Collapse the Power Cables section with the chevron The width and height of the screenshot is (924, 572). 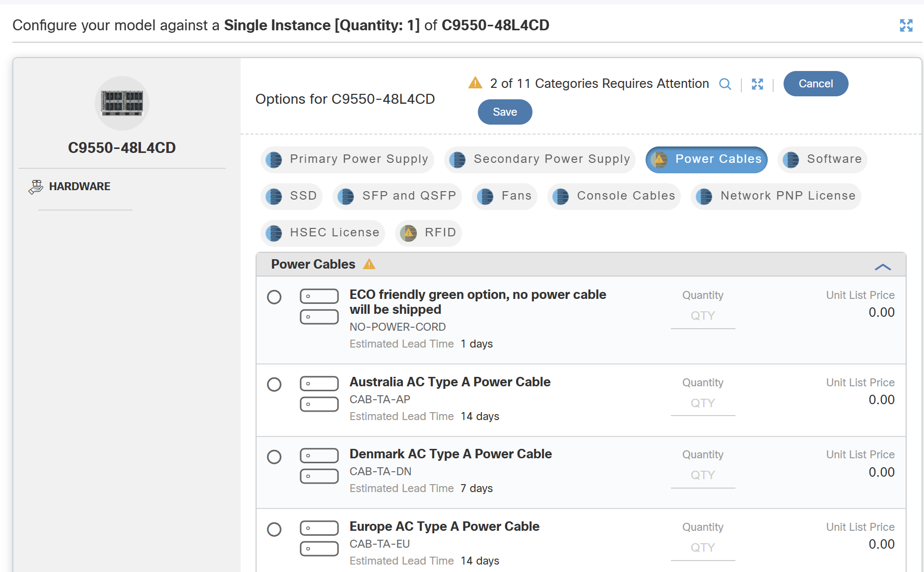[883, 267]
